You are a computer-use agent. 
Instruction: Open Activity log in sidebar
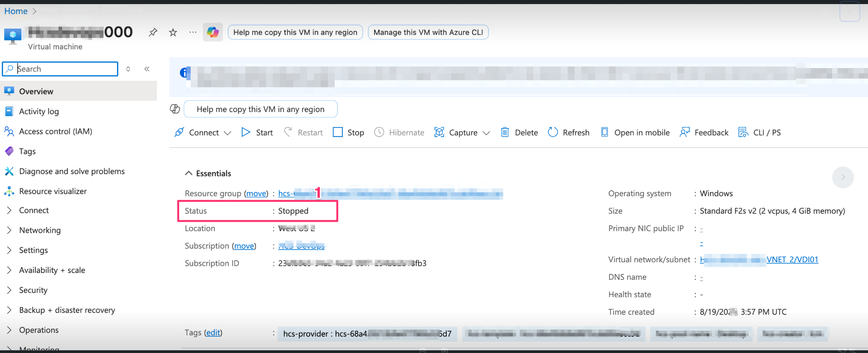(39, 112)
